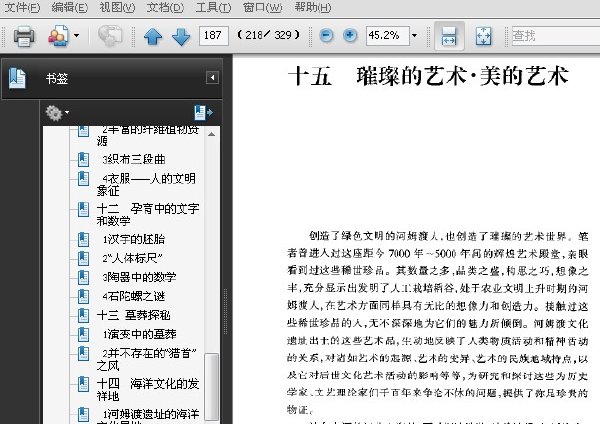Click the page number field showing 187
Image resolution: width=600 pixels, height=424 pixels.
click(214, 36)
